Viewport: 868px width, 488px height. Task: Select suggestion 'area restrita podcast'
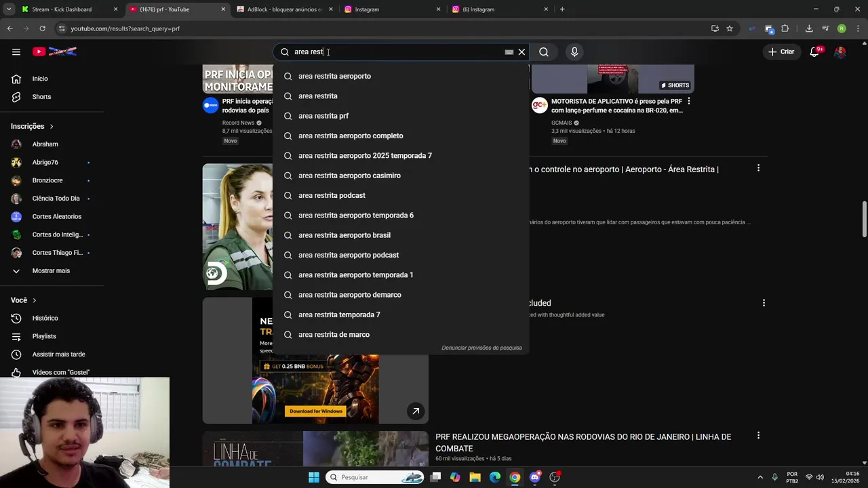click(401, 195)
